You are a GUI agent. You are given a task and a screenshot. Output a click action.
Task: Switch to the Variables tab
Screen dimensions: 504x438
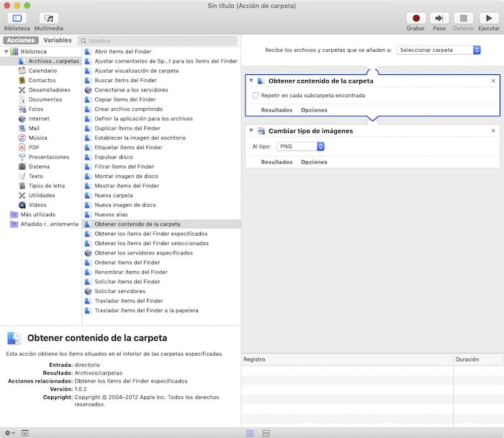(58, 41)
